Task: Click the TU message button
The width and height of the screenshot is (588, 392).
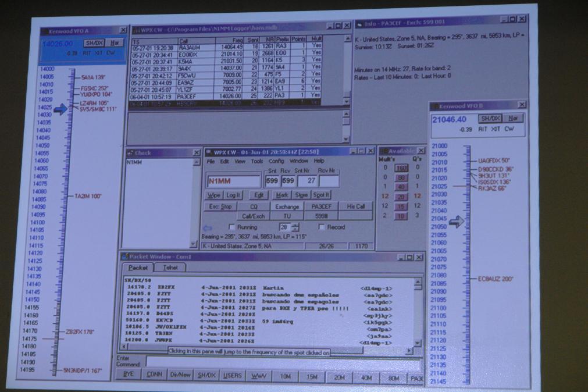Action: click(x=287, y=216)
